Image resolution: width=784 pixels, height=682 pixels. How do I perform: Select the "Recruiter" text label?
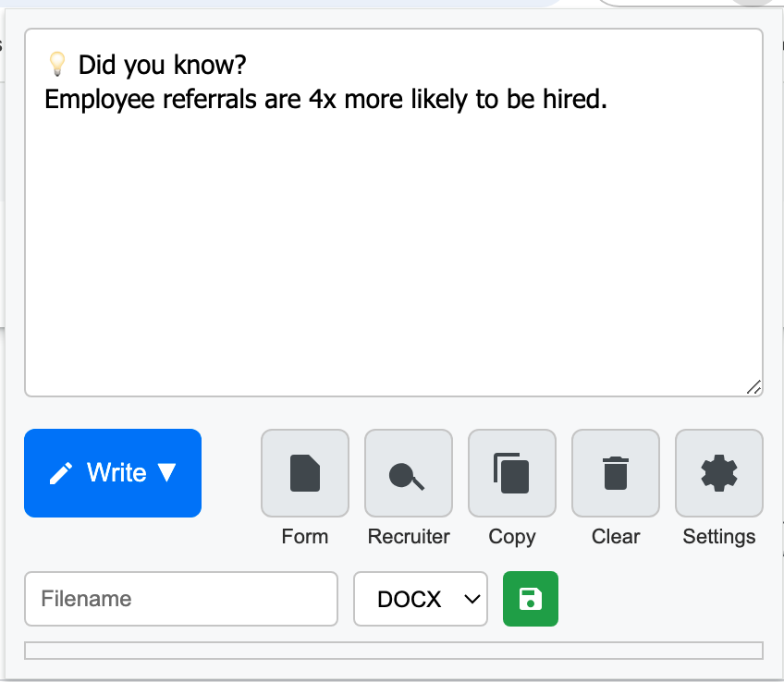pos(409,537)
